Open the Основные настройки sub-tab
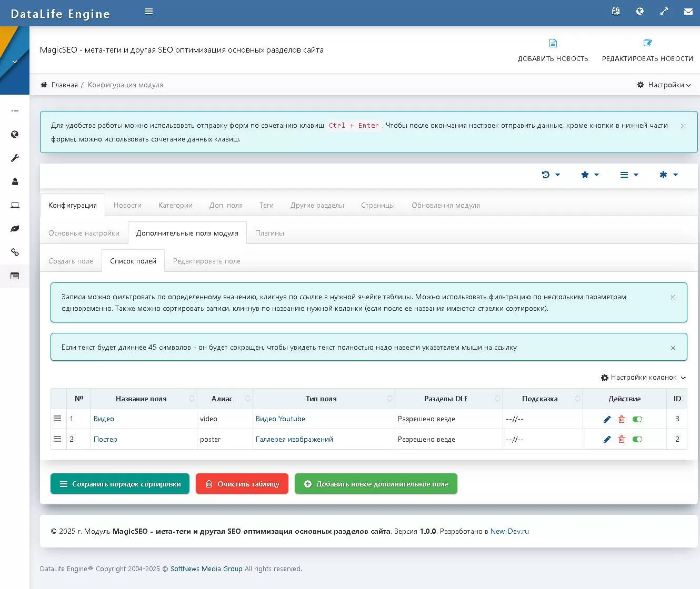This screenshot has width=700, height=589. [84, 233]
